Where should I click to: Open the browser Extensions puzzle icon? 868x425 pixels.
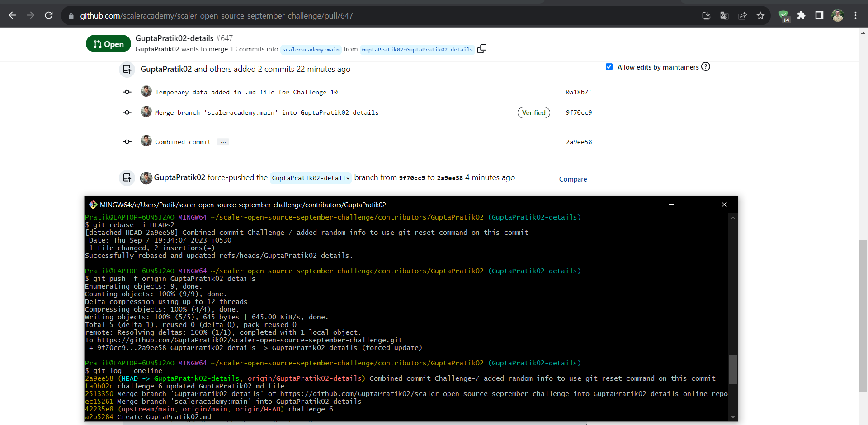point(801,15)
